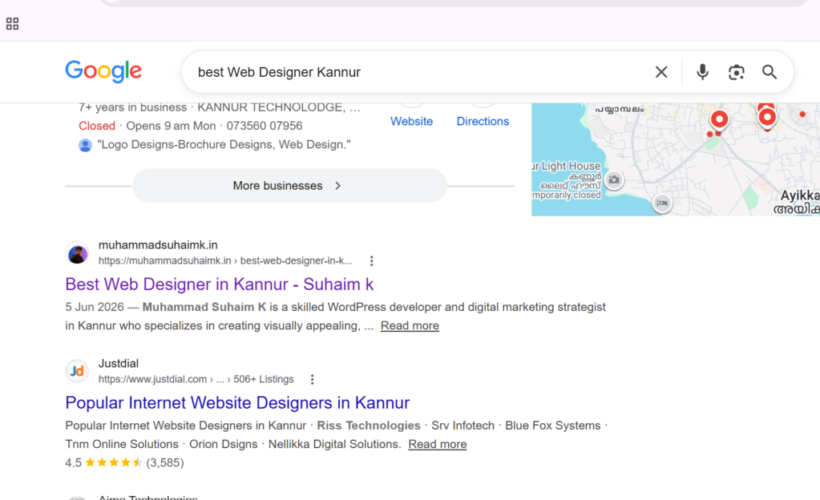Image resolution: width=820 pixels, height=500 pixels.
Task: Select the left red map pin
Action: (719, 120)
